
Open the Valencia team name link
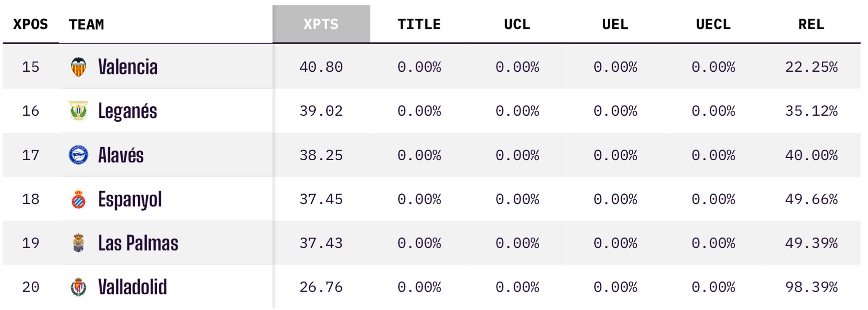coord(128,67)
